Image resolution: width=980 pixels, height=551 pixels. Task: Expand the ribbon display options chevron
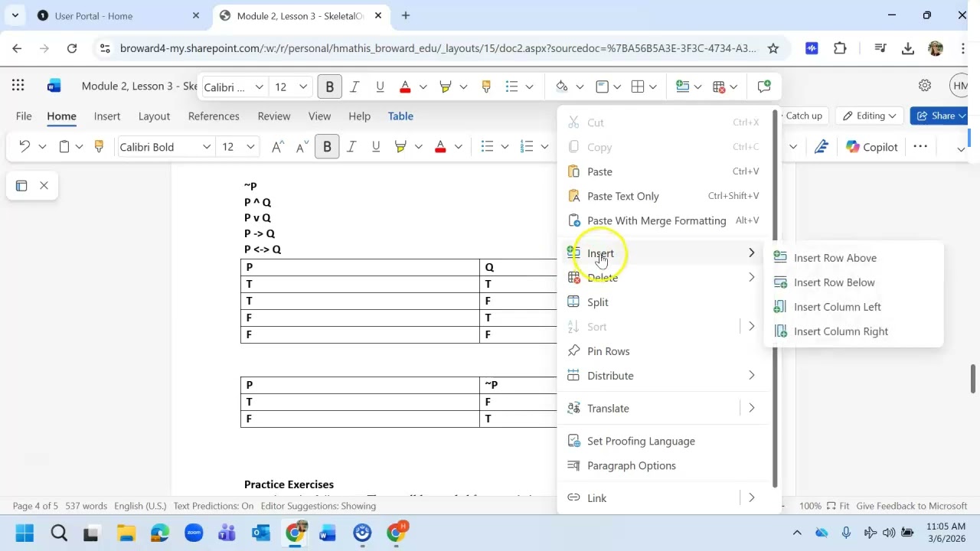click(961, 148)
